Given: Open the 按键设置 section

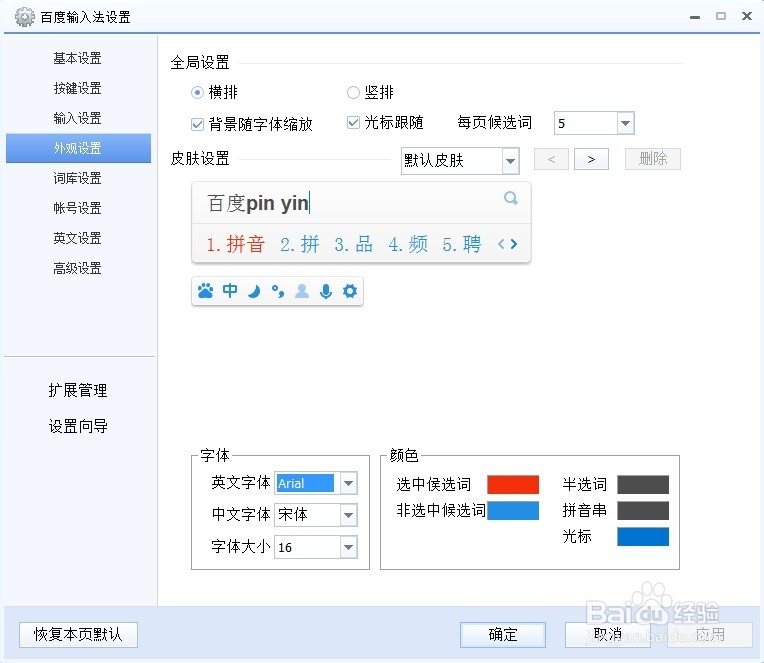Looking at the screenshot, I should (77, 88).
